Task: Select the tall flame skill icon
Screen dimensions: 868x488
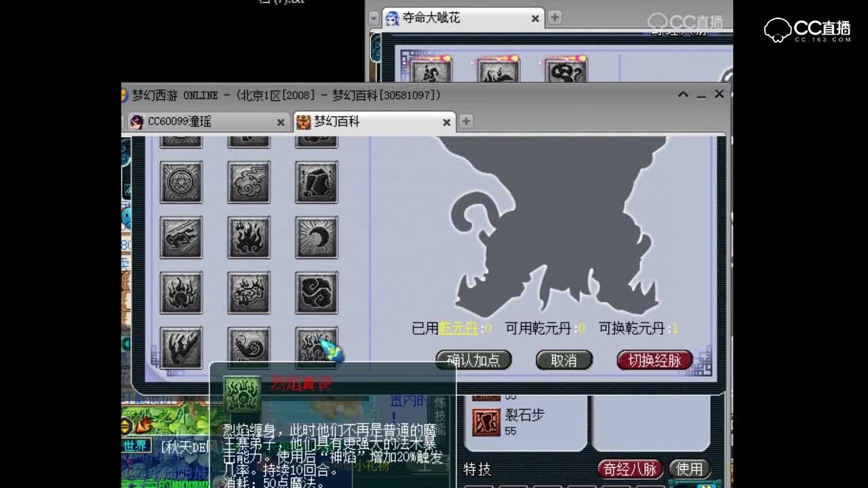Action: click(249, 237)
